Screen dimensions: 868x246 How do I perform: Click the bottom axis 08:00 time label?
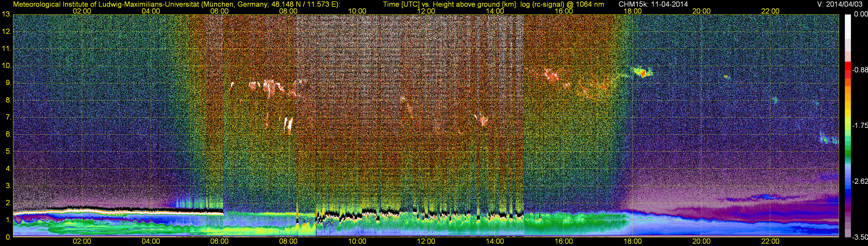pyautogui.click(x=288, y=241)
